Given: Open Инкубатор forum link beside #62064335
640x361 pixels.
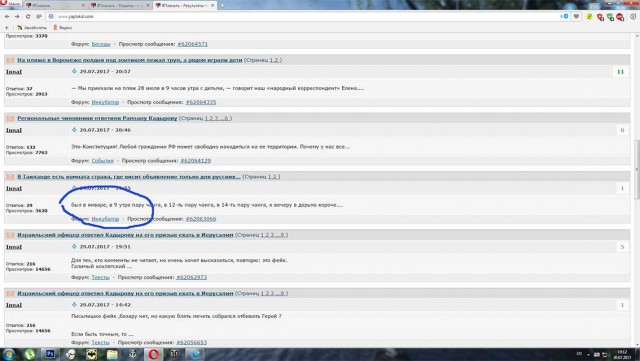Looking at the screenshot, I should 105,103.
